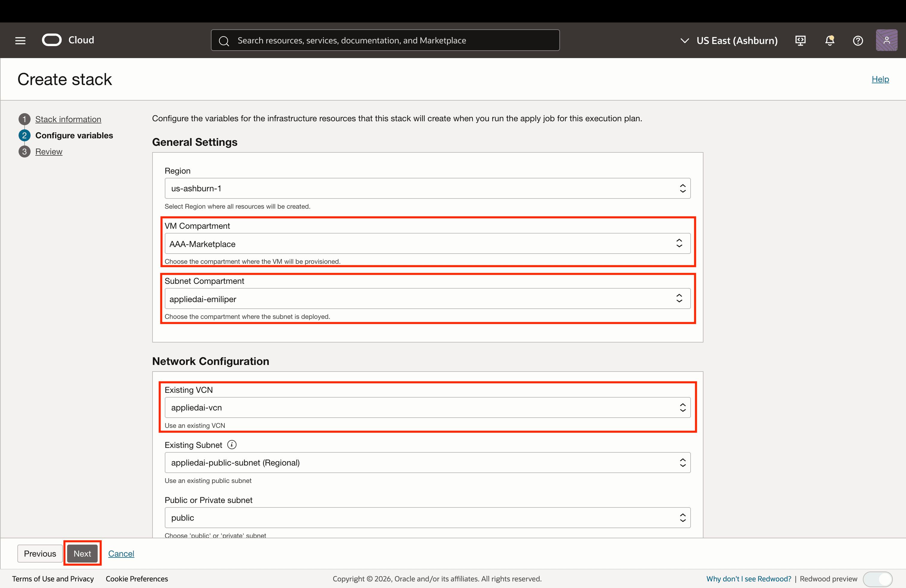This screenshot has width=906, height=588.
Task: Open the VM Compartment dropdown
Action: (428, 243)
